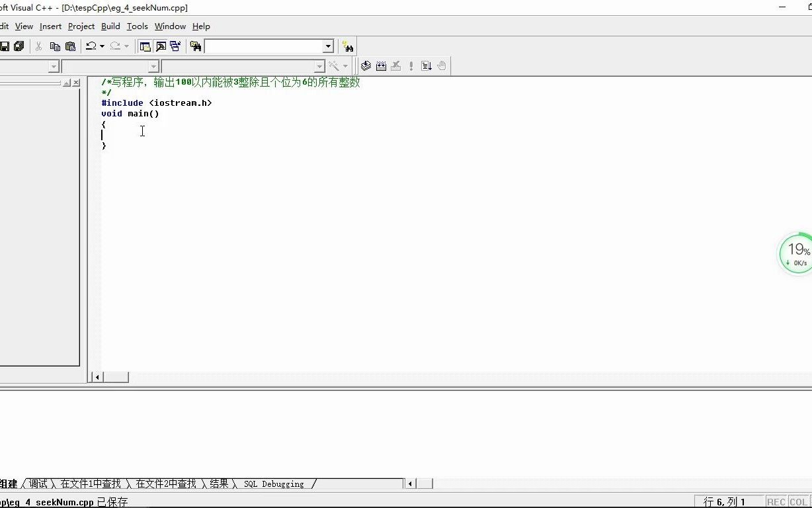Click the WizardBar Actions wand button
Screen dimensions: 812x508
click(334, 66)
